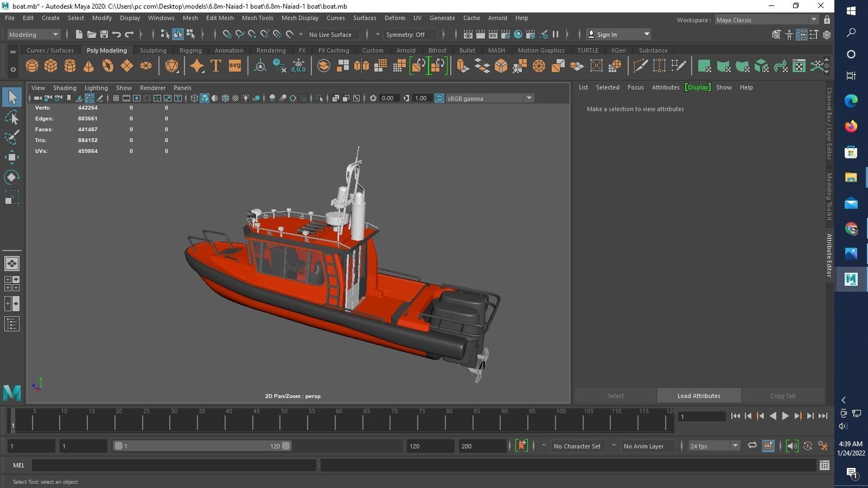Pause Viewport 2.0 display update
The height and width of the screenshot is (488, 868).
(x=556, y=34)
